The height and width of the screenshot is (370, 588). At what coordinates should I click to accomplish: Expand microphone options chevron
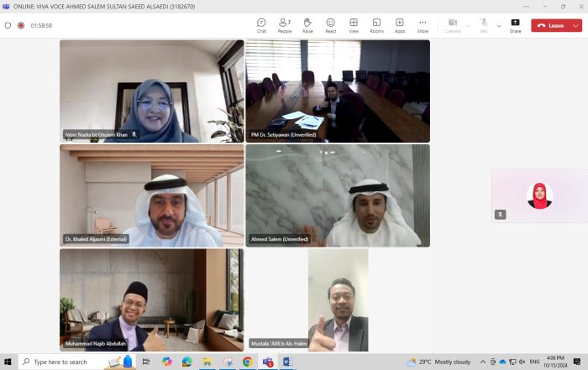point(499,25)
